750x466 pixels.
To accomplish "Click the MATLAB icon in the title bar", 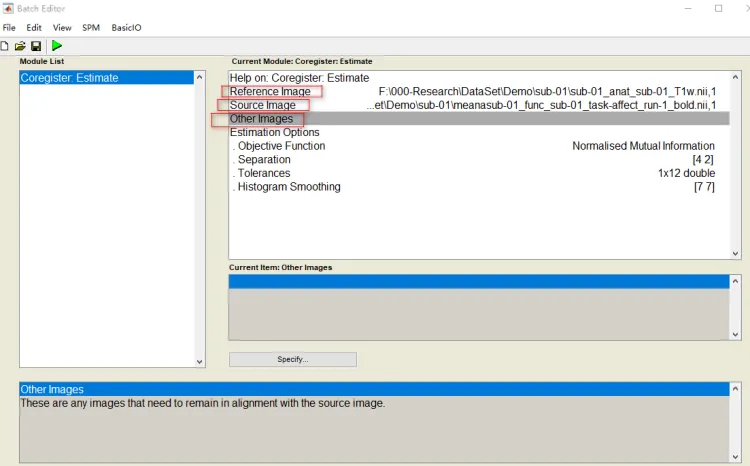I will coord(8,9).
